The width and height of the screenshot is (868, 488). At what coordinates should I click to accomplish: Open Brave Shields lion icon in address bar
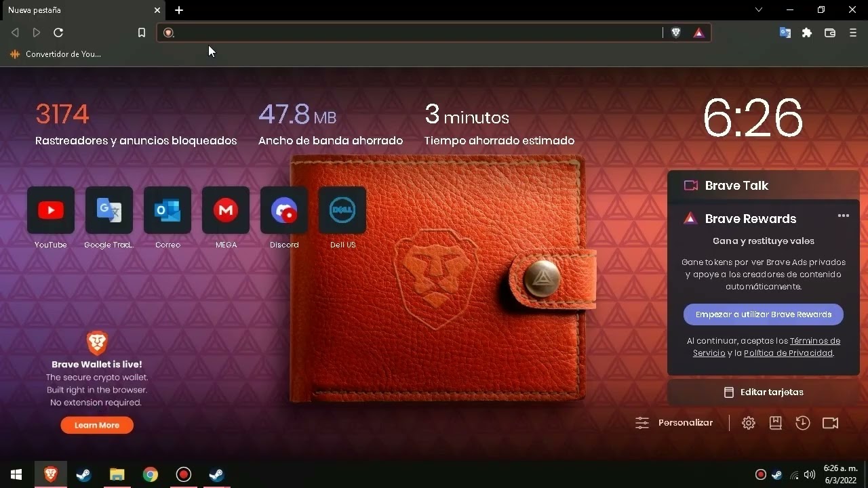[676, 33]
